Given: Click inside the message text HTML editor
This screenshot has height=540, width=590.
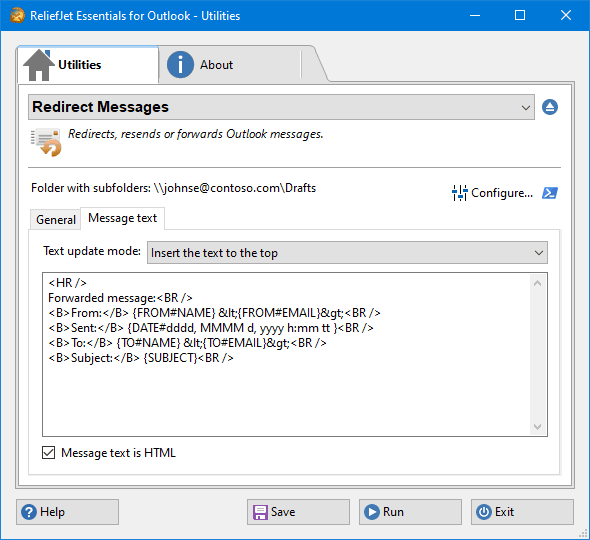Looking at the screenshot, I should click(287, 354).
